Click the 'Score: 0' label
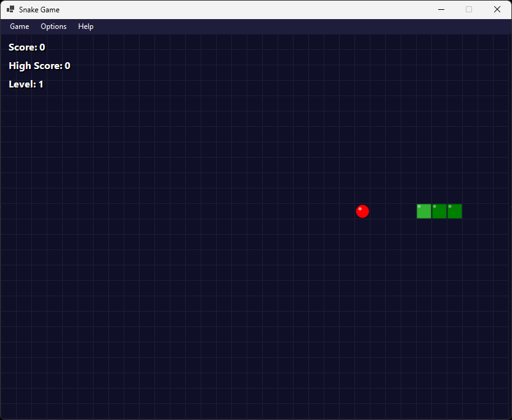The image size is (512, 420). point(26,47)
